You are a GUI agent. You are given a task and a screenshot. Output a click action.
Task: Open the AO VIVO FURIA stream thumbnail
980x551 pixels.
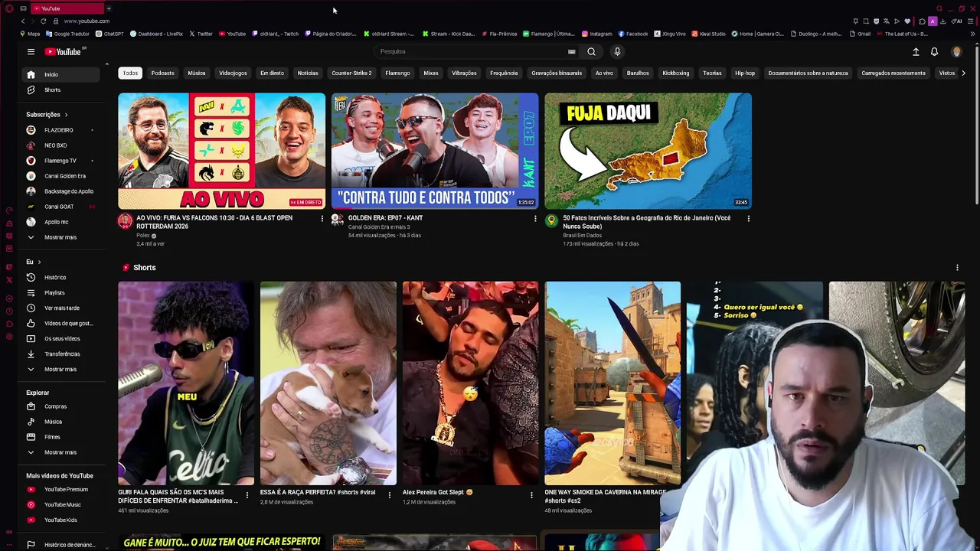tap(221, 151)
